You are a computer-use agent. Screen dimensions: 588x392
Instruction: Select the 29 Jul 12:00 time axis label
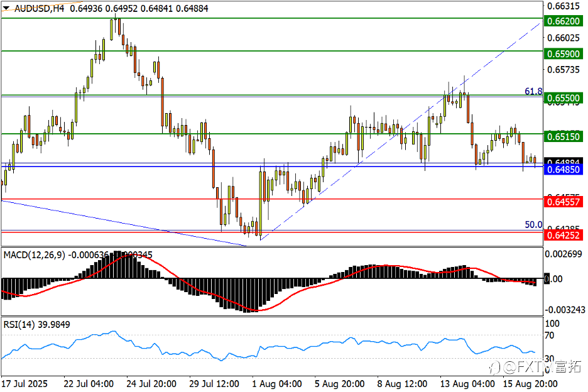click(214, 384)
